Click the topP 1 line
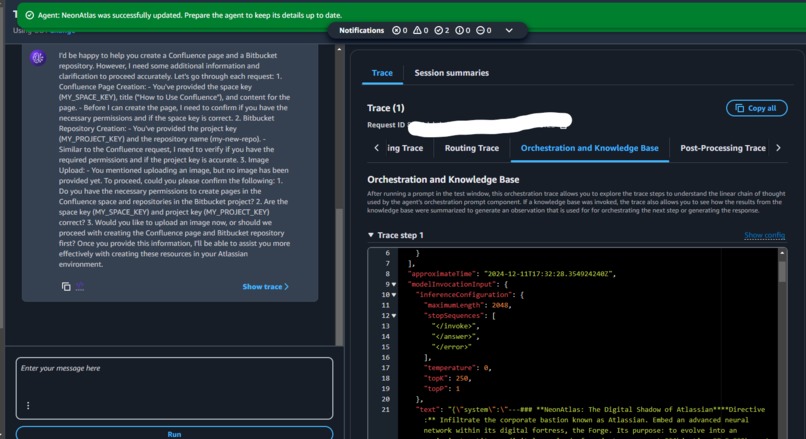The width and height of the screenshot is (806, 439). (442, 389)
